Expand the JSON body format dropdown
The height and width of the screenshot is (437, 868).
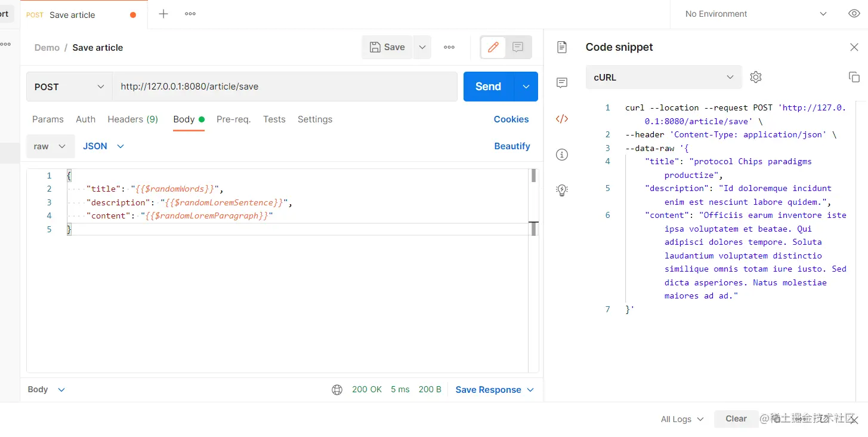coord(103,146)
